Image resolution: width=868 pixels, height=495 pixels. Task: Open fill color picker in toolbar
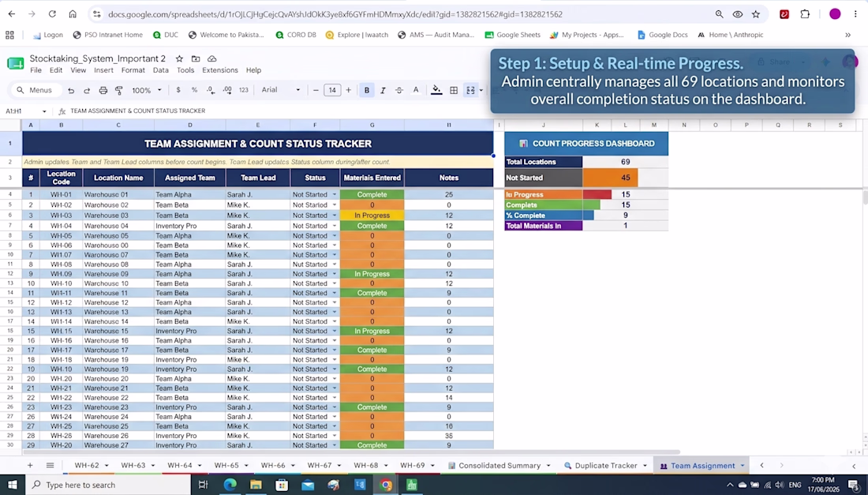(x=436, y=90)
